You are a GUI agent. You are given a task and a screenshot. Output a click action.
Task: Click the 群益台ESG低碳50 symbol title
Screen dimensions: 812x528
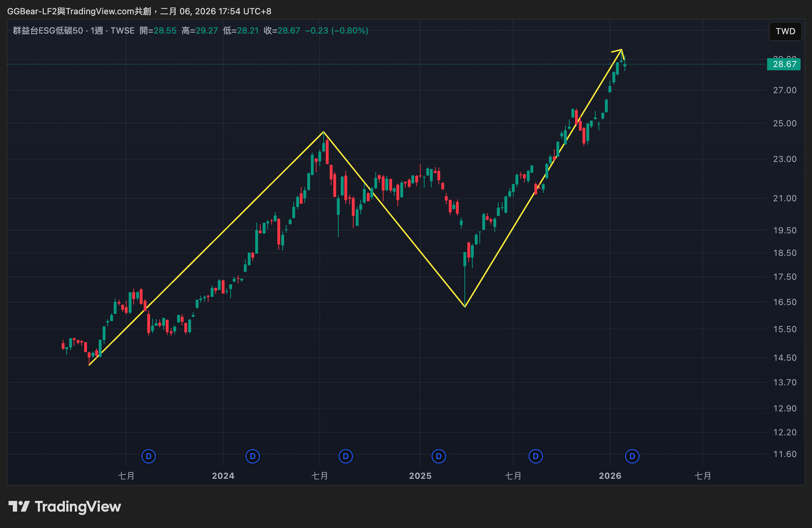point(48,31)
